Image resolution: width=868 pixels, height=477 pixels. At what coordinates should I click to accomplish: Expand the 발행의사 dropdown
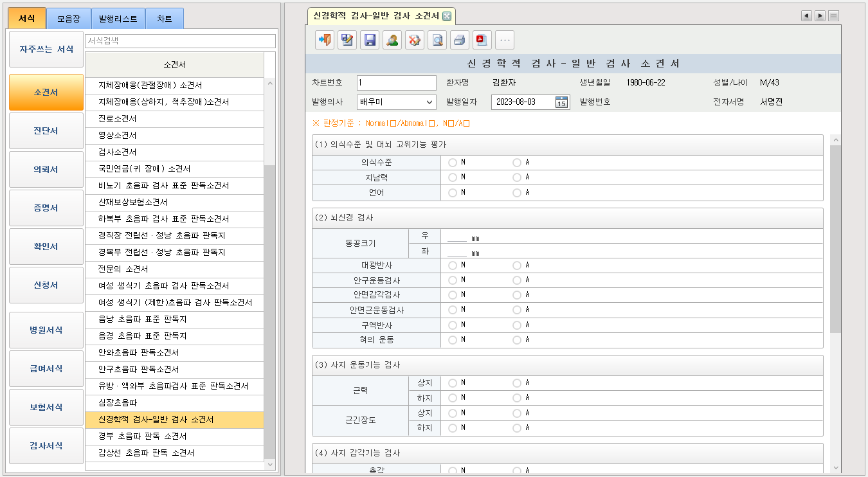[429, 102]
